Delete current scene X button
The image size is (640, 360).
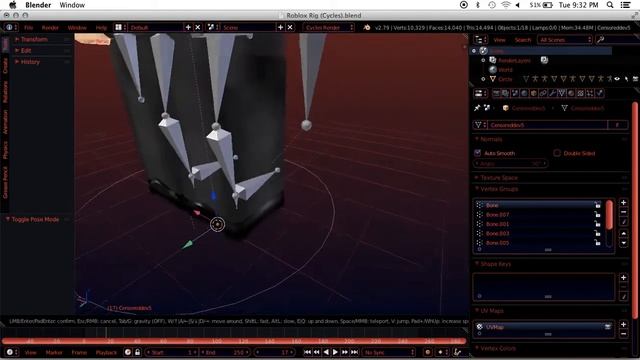(290, 27)
